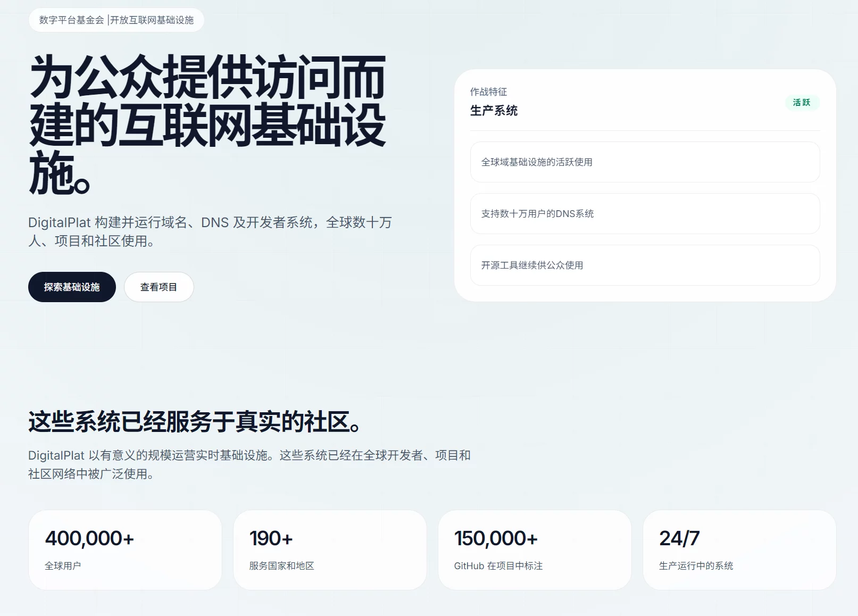Click the "查看项目" button
The image size is (858, 616).
coord(158,287)
